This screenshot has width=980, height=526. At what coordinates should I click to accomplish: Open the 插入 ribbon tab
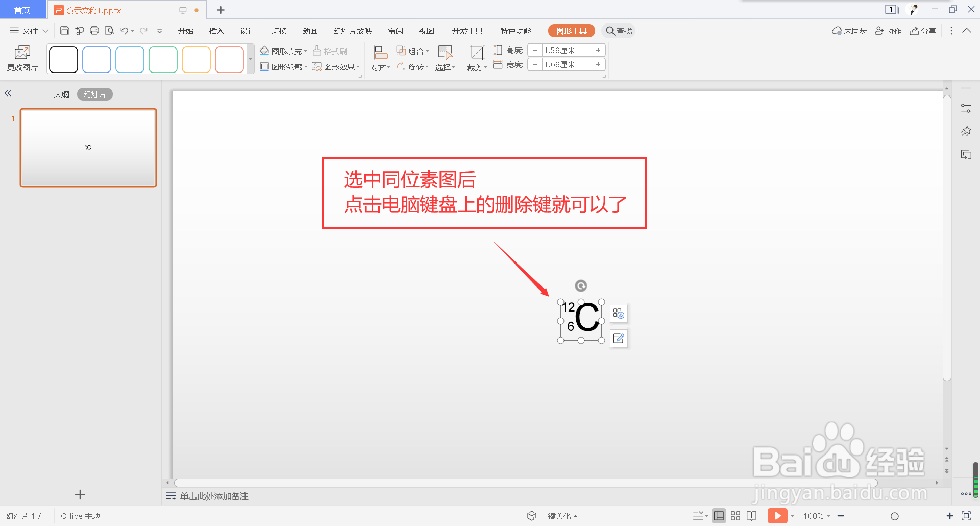[x=216, y=31]
